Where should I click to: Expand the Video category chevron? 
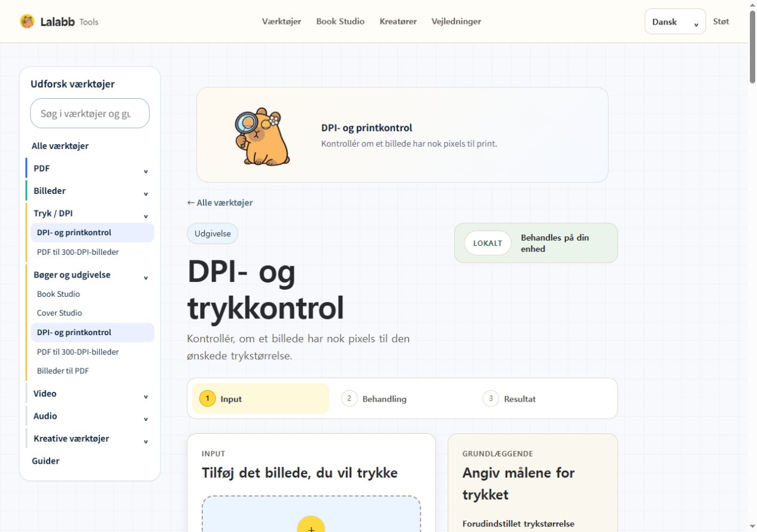(x=145, y=396)
